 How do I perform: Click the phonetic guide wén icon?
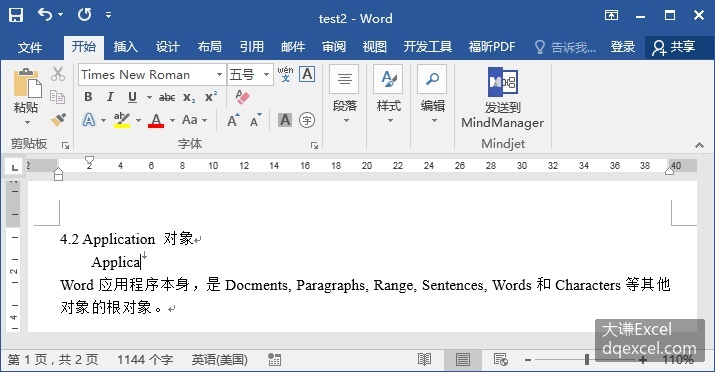pos(285,74)
